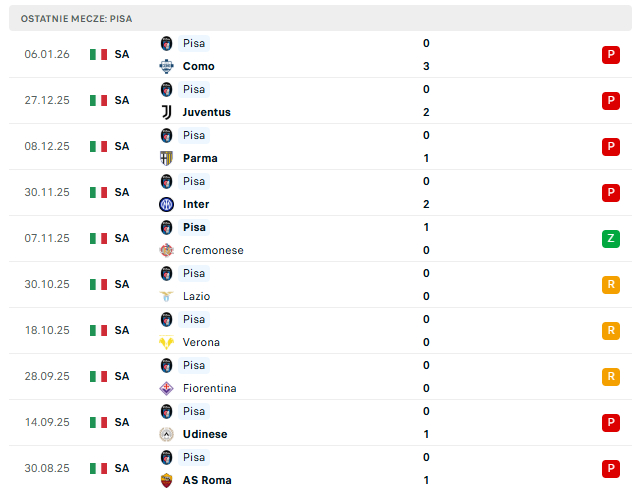
Task: Click red P badge for Como match
Action: coord(610,55)
